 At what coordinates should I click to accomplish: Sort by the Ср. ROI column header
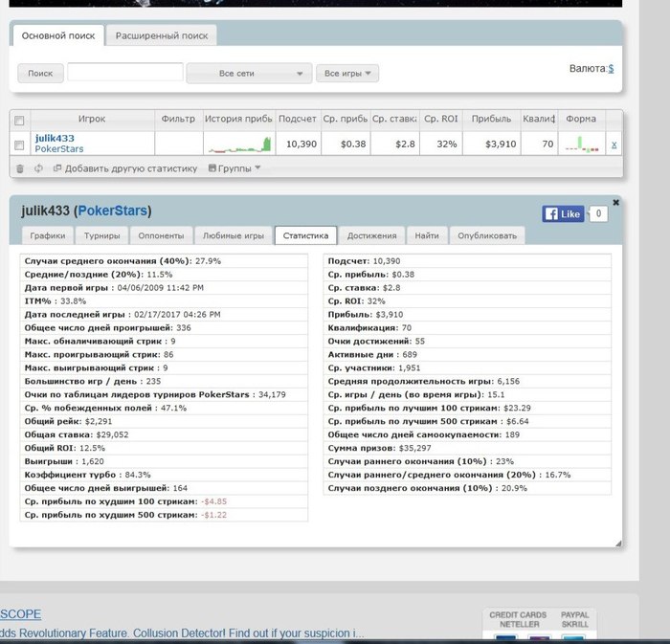[441, 119]
